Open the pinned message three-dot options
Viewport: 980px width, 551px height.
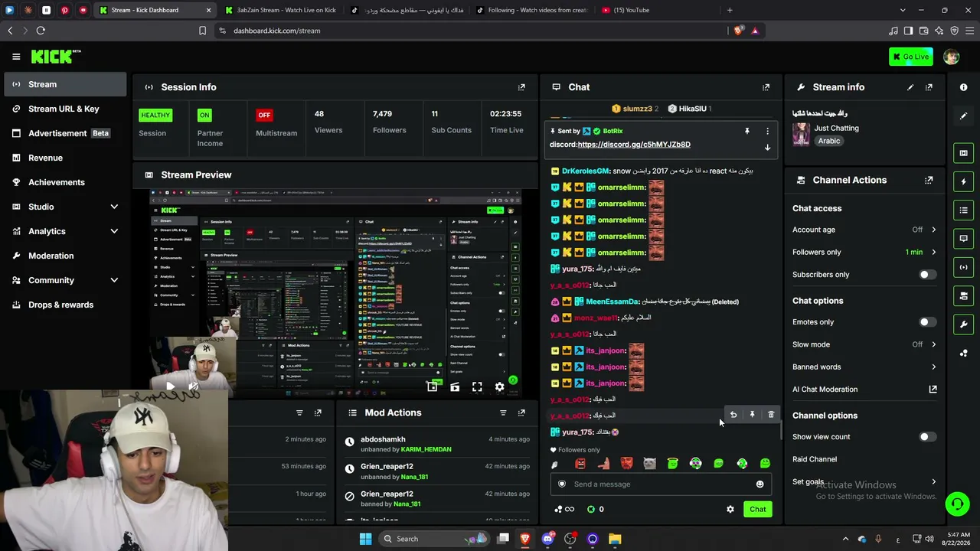[767, 131]
